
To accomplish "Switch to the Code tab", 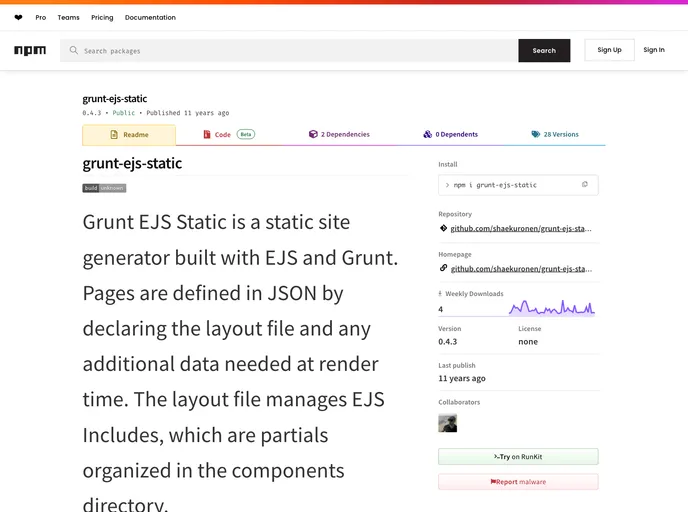I will 229,134.
